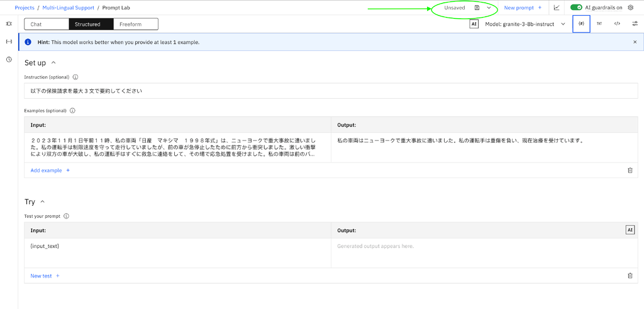The height and width of the screenshot is (309, 644).
Task: Open the TXT prompt text view
Action: coord(599,24)
